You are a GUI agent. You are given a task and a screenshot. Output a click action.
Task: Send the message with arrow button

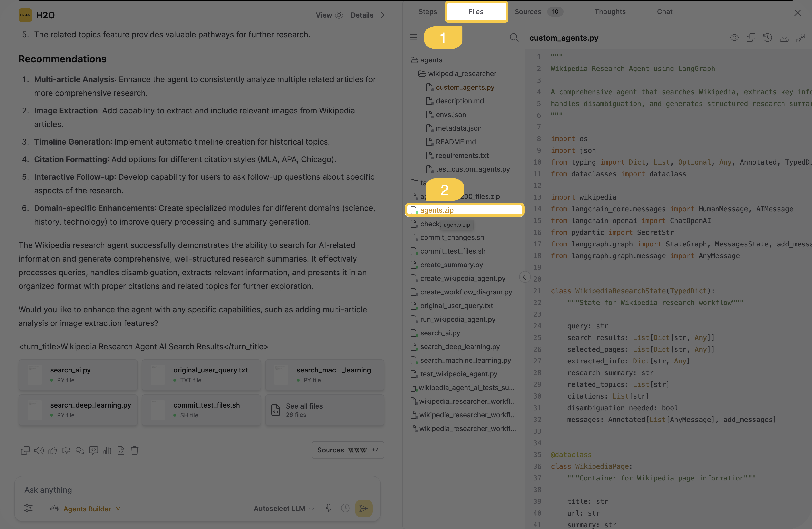point(363,508)
